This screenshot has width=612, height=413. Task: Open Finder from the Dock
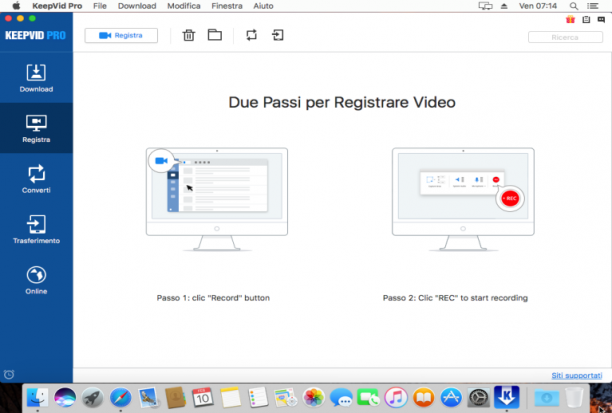[x=37, y=398]
